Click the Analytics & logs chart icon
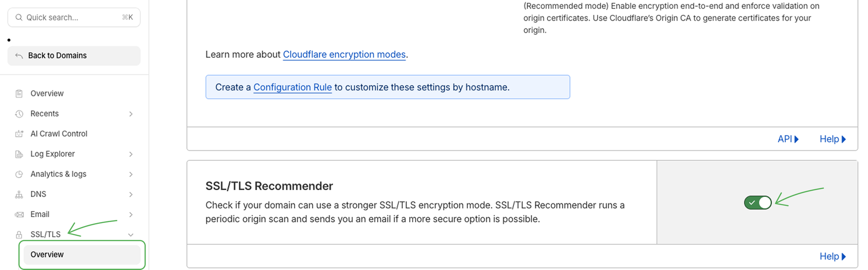Image resolution: width=868 pixels, height=270 pixels. point(19,174)
